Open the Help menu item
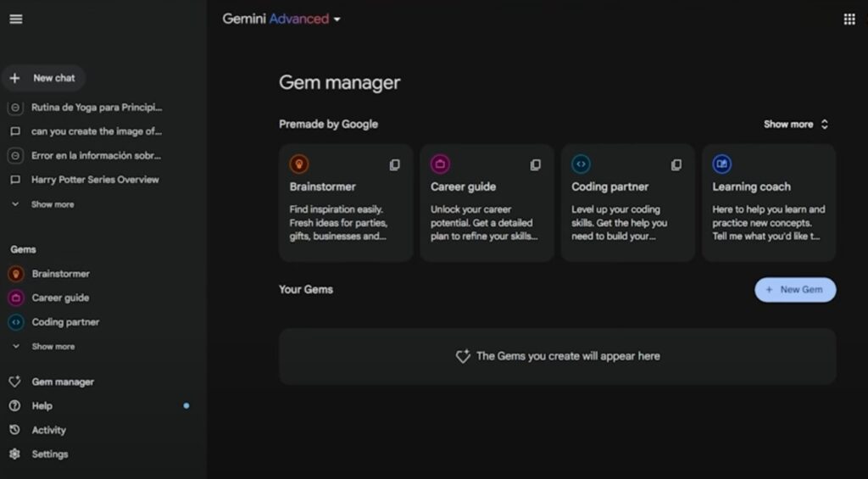The height and width of the screenshot is (479, 868). pyautogui.click(x=42, y=406)
